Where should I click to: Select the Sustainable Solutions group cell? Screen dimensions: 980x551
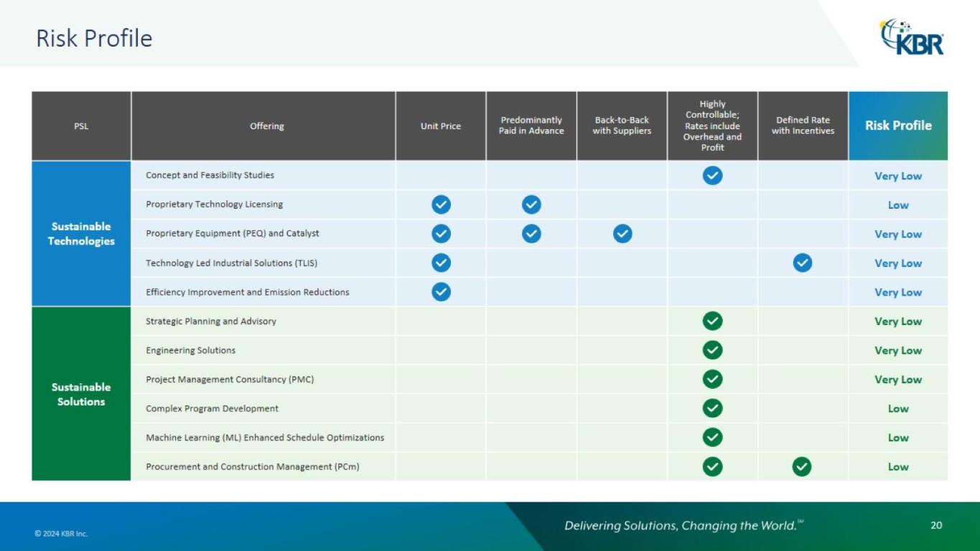point(81,394)
